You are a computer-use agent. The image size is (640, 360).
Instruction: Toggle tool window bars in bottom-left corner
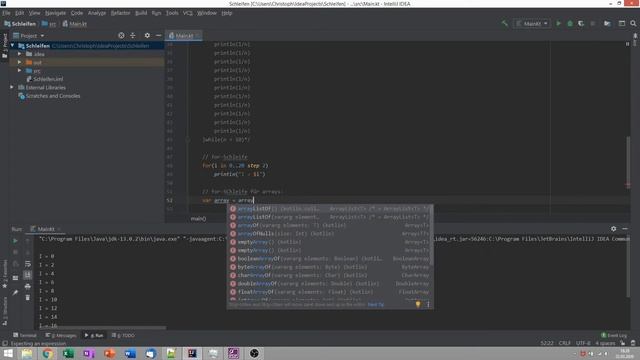pos(5,344)
